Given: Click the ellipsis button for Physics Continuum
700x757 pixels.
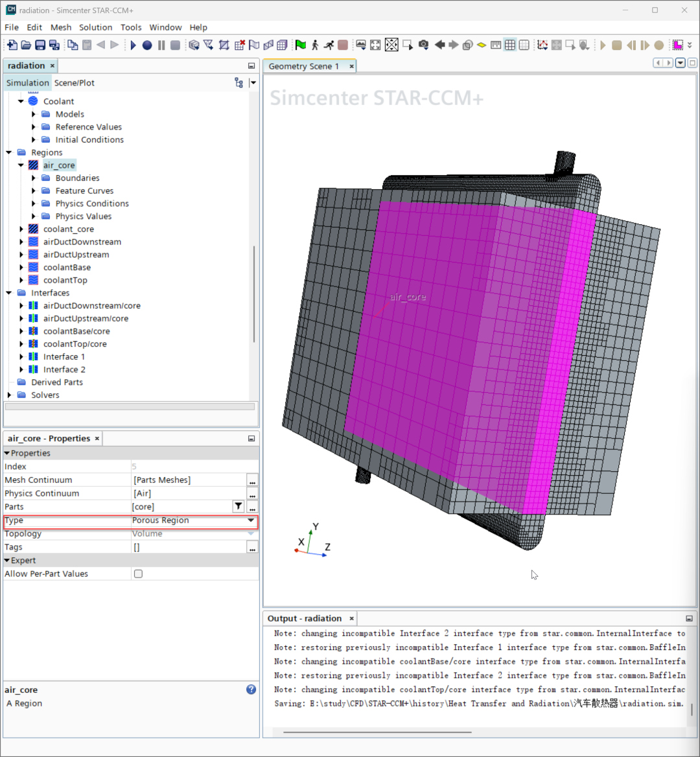Looking at the screenshot, I should [x=253, y=493].
